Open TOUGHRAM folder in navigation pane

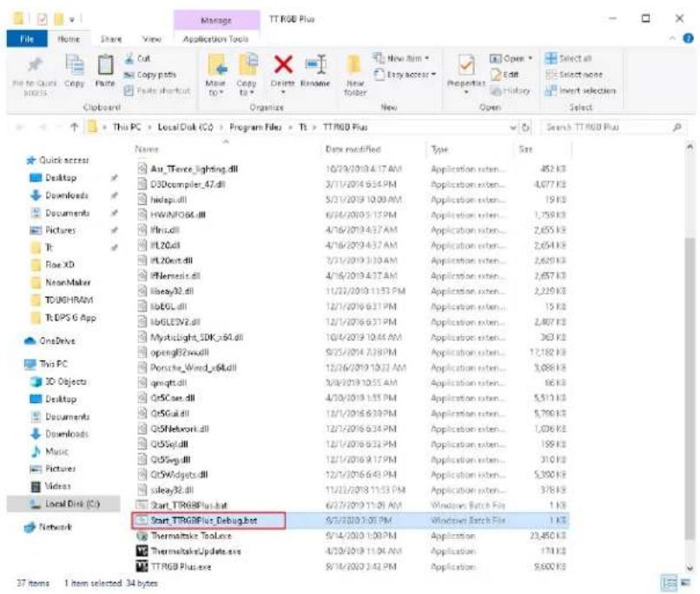(x=69, y=300)
